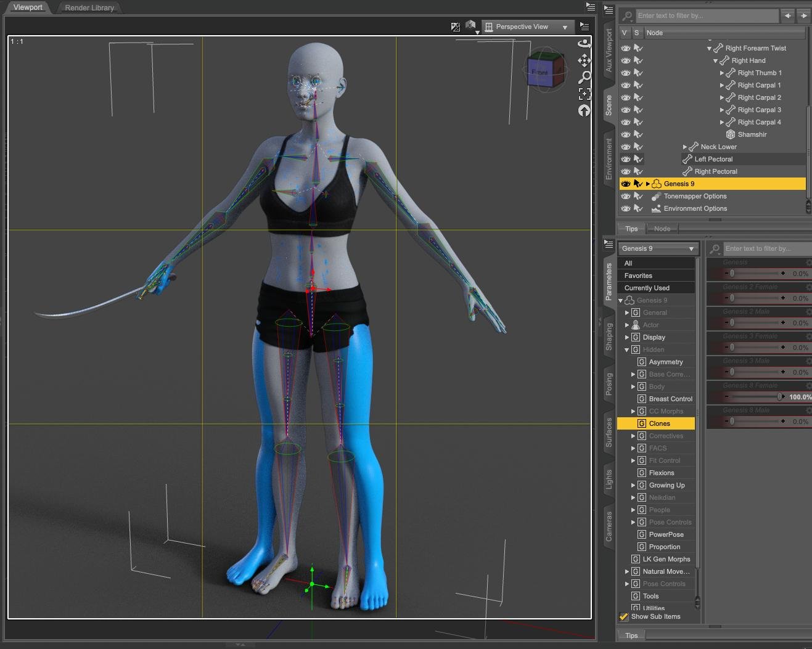Click the minus on Genesis 3 Male slider
The height and width of the screenshot is (649, 812).
tap(726, 372)
